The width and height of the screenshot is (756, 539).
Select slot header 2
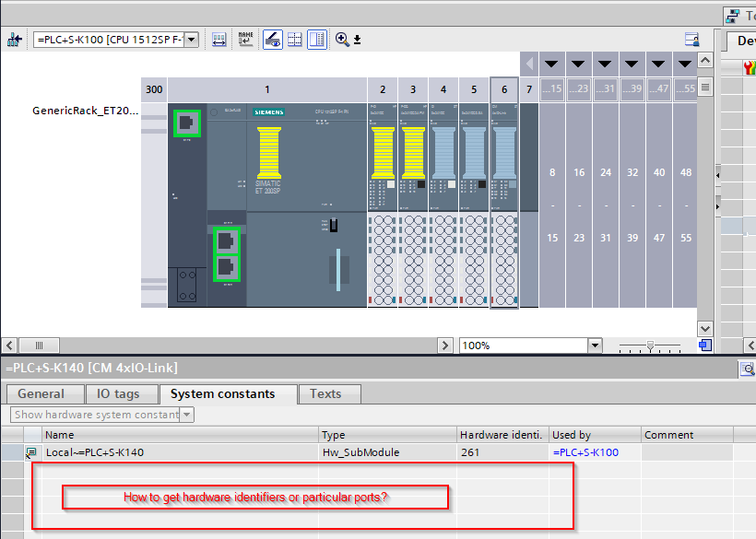383,89
